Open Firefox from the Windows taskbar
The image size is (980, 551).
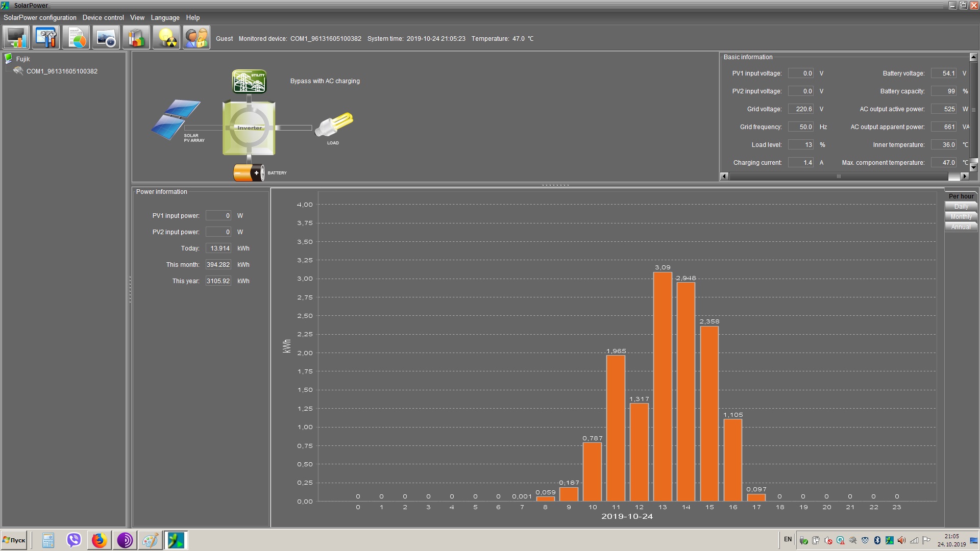[x=100, y=540]
